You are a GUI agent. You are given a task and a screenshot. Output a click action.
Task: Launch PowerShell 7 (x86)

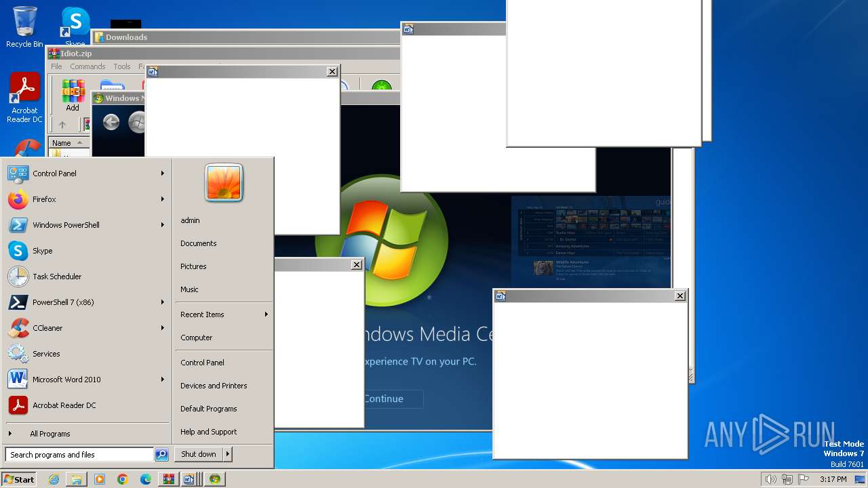[86, 302]
